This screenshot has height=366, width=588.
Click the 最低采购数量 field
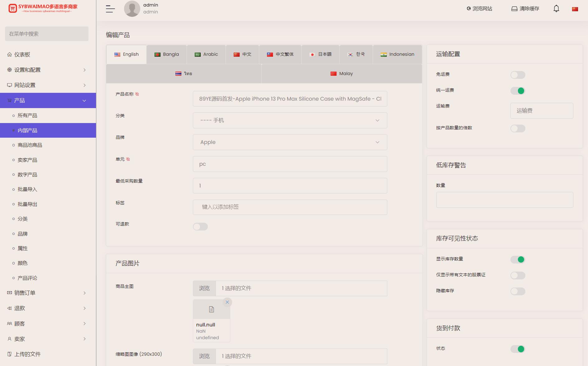click(x=290, y=186)
